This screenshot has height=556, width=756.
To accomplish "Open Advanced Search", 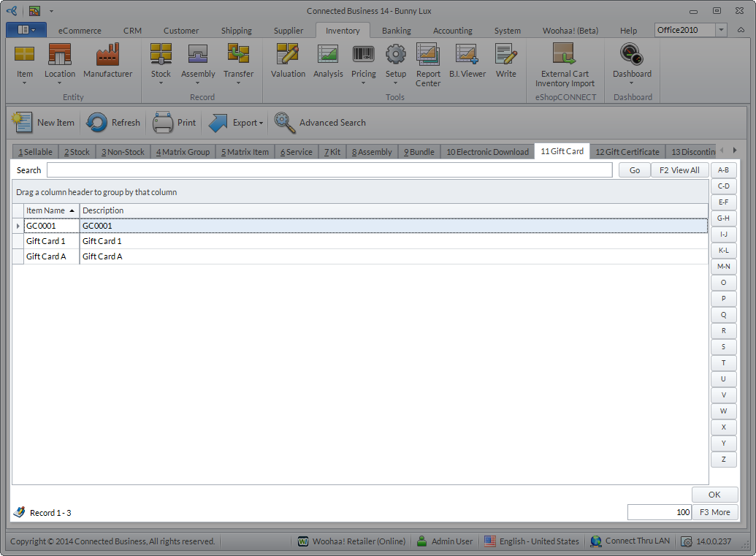I will (320, 123).
